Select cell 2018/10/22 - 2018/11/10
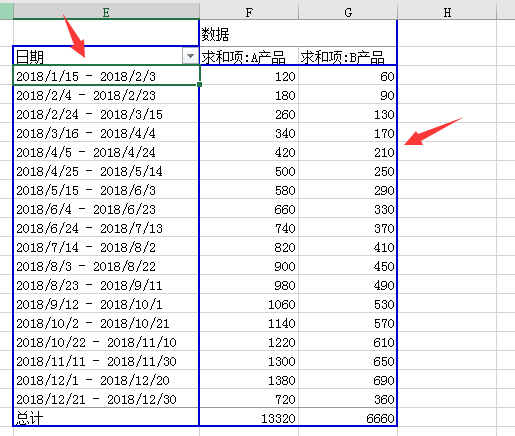 pos(106,341)
